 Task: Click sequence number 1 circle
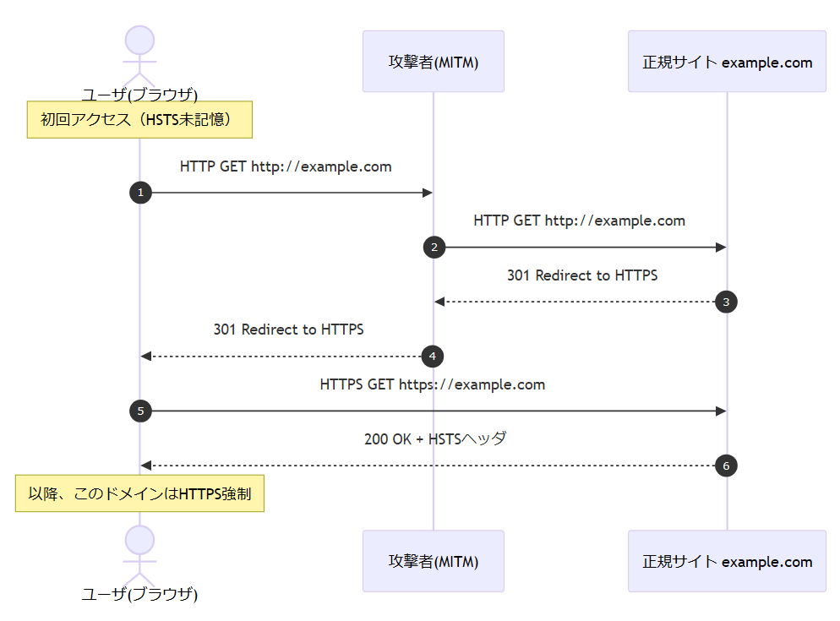[140, 193]
